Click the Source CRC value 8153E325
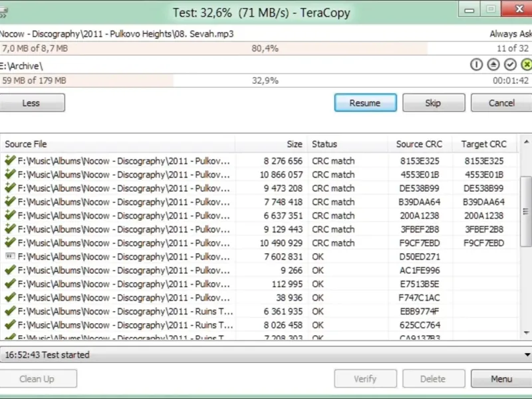Image resolution: width=532 pixels, height=399 pixels. click(x=420, y=161)
